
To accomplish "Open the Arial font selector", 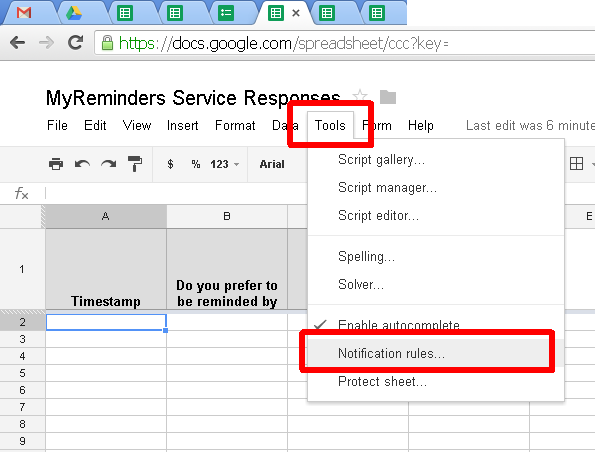I will (272, 164).
